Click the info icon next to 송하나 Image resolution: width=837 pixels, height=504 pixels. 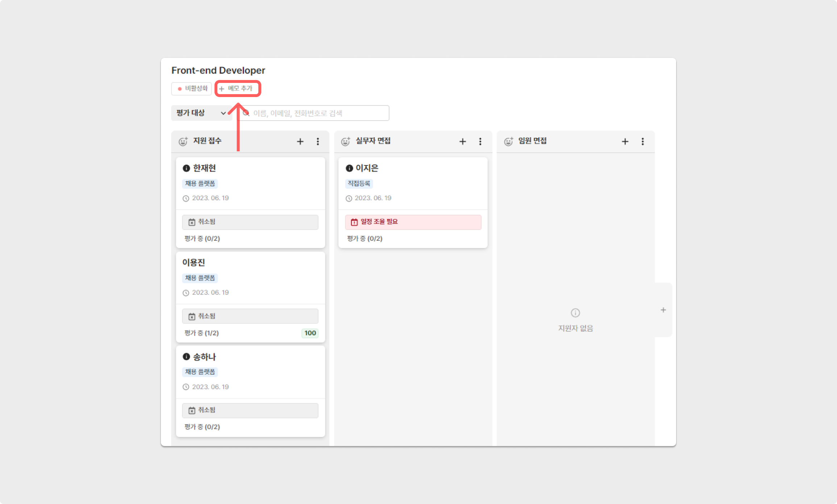pyautogui.click(x=186, y=357)
